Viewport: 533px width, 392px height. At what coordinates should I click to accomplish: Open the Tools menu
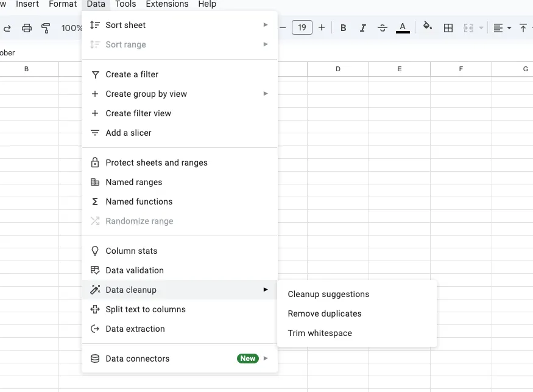[x=125, y=4]
